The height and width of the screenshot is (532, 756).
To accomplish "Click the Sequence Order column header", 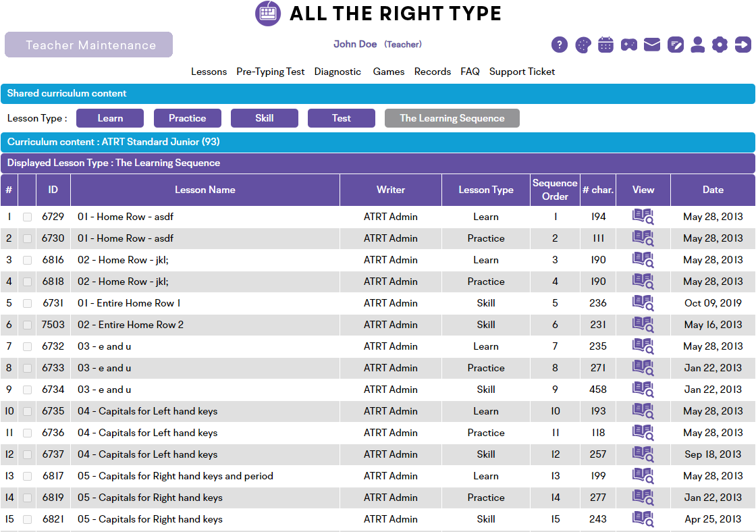I will pos(555,190).
